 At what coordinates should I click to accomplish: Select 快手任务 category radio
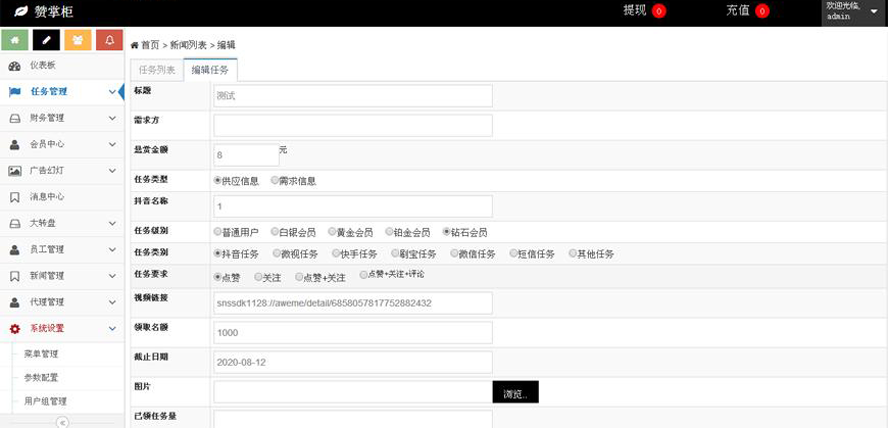click(x=336, y=254)
